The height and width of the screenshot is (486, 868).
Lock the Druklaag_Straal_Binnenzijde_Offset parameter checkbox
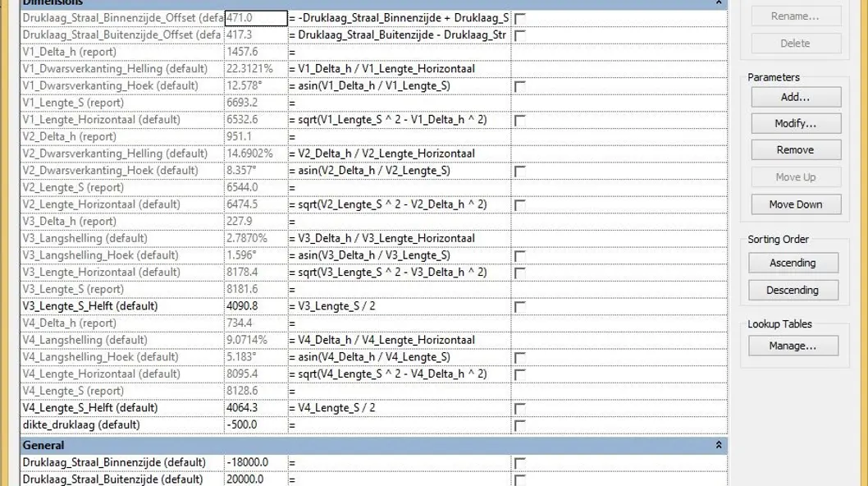519,19
